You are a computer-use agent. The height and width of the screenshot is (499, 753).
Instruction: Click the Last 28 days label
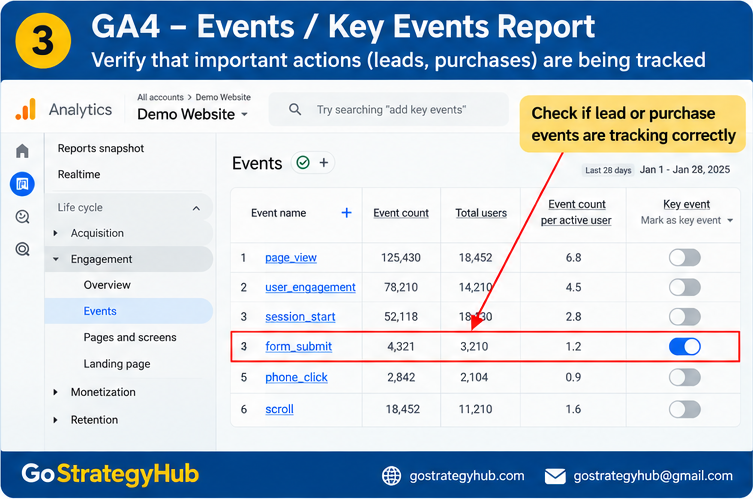[608, 170]
